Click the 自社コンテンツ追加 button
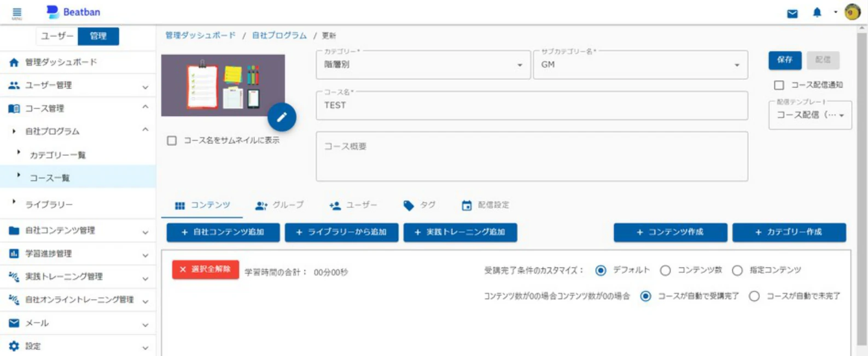This screenshot has width=868, height=356. [x=223, y=232]
